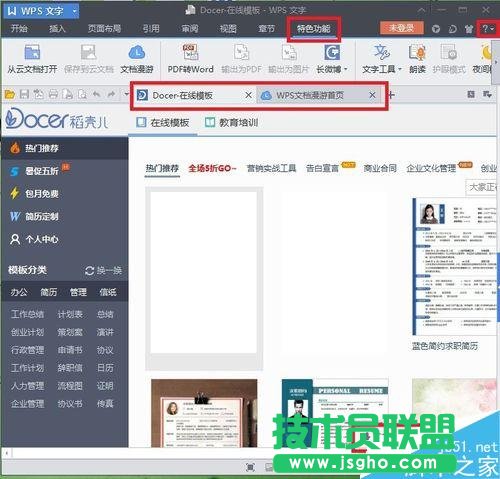Click 长微博 icon
Screen dimensions: 500x479
[x=332, y=52]
